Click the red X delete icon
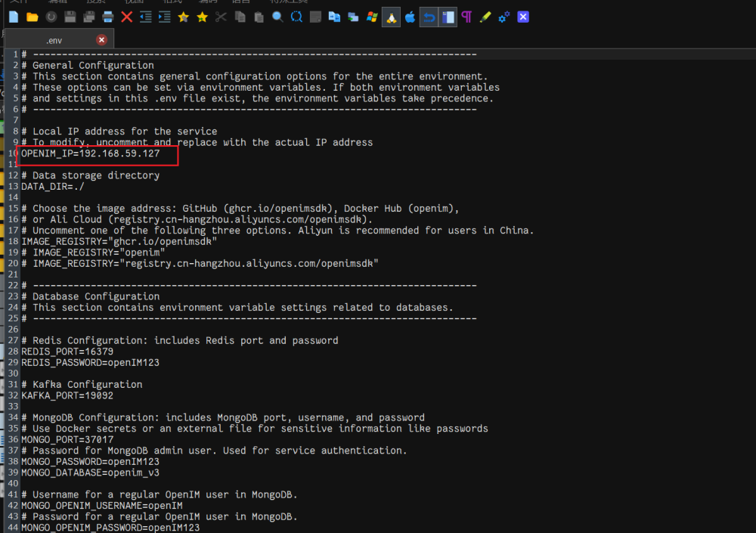The image size is (756, 533). click(127, 17)
